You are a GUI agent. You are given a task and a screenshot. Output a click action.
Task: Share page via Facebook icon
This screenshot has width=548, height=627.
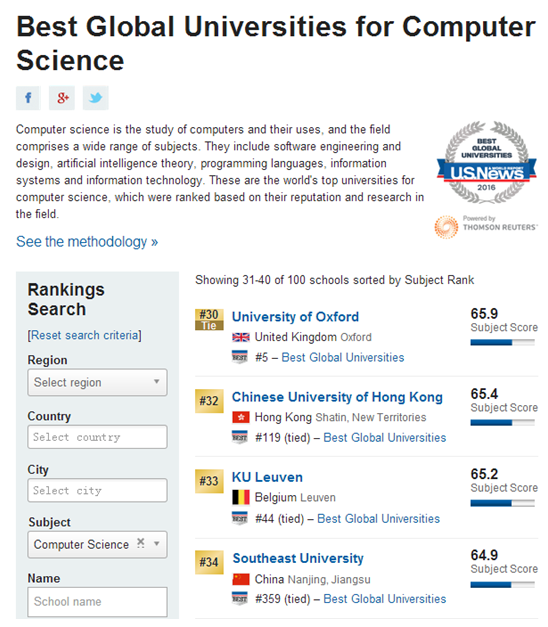28,98
